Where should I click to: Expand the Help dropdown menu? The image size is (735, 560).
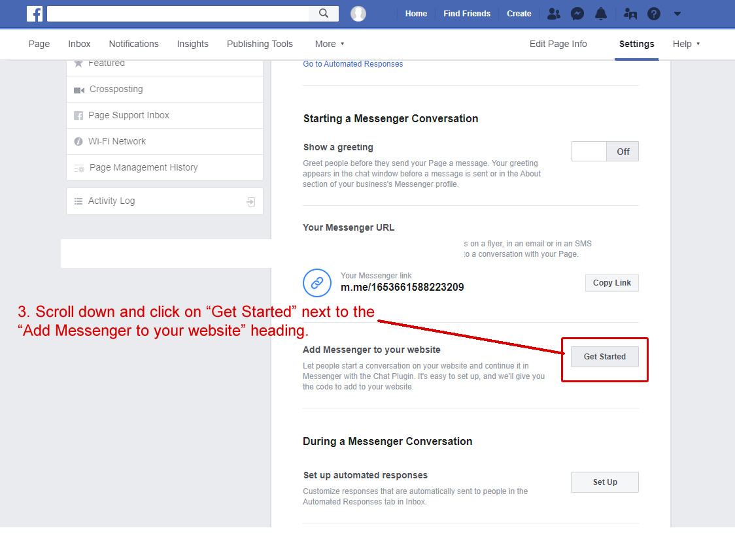click(x=686, y=44)
